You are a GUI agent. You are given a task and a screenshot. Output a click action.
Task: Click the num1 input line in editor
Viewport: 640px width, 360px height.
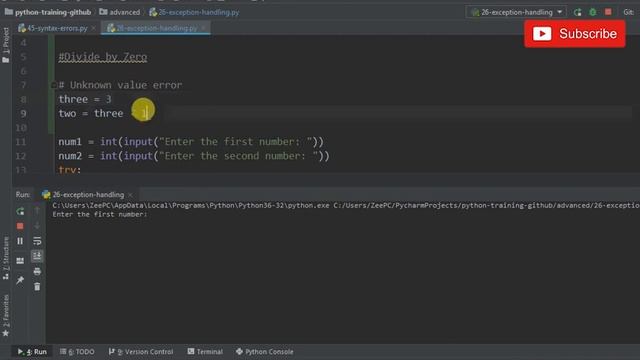tap(191, 142)
